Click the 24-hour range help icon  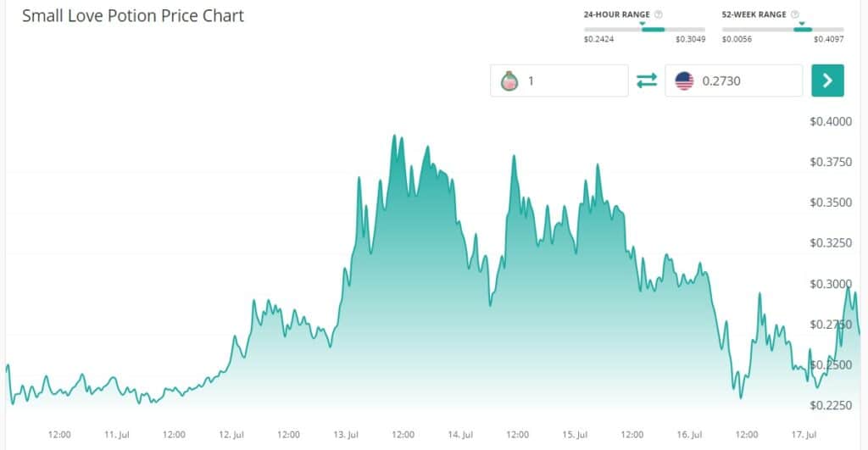pyautogui.click(x=659, y=14)
